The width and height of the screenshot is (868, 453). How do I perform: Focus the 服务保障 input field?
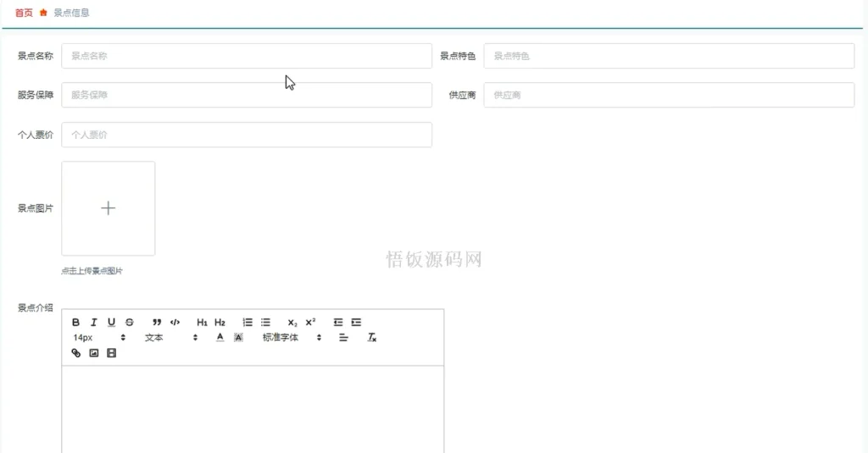point(247,95)
